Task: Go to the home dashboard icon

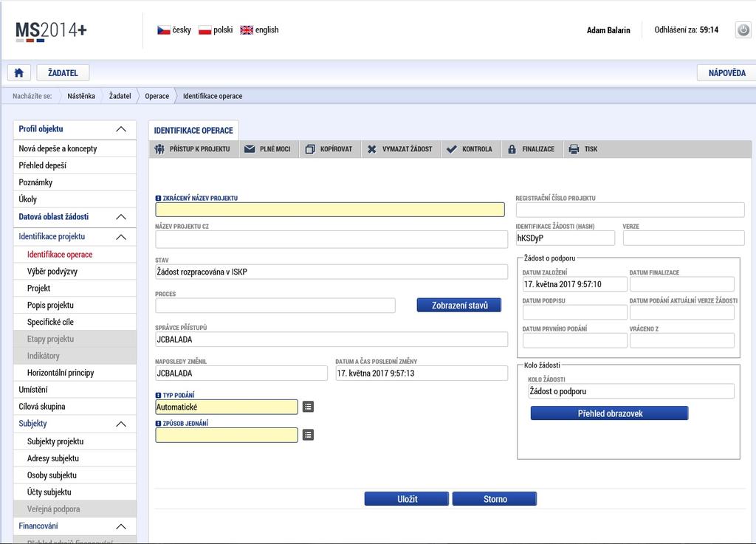Action: [18, 73]
